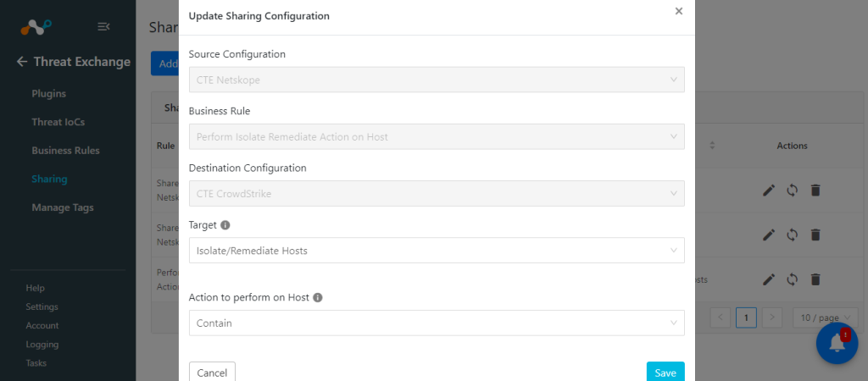Click the back arrow beside Threat Exchange
This screenshot has height=381, width=868.
pyautogui.click(x=22, y=62)
